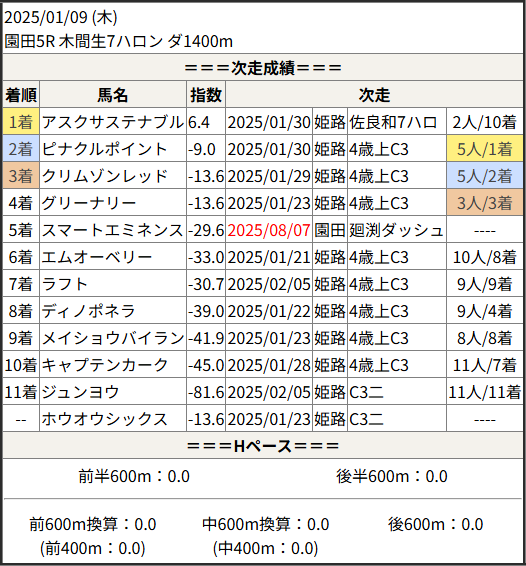Click the ===次走成績=== section header
526x566 pixels.
coord(263,68)
